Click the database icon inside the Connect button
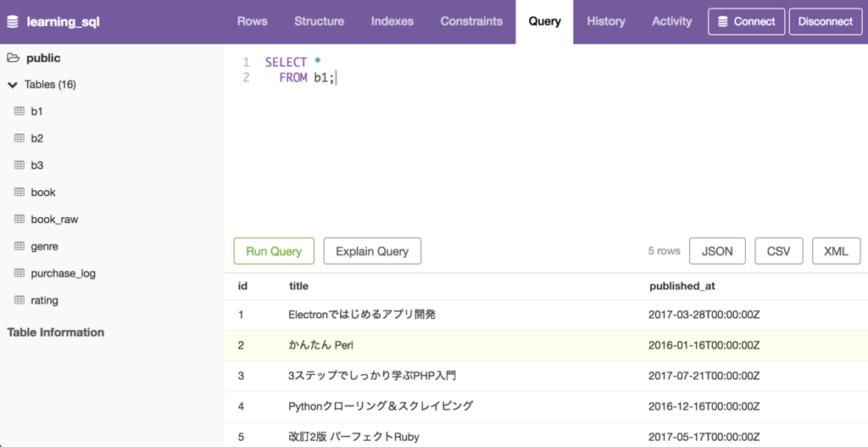This screenshot has width=868, height=447. [722, 21]
